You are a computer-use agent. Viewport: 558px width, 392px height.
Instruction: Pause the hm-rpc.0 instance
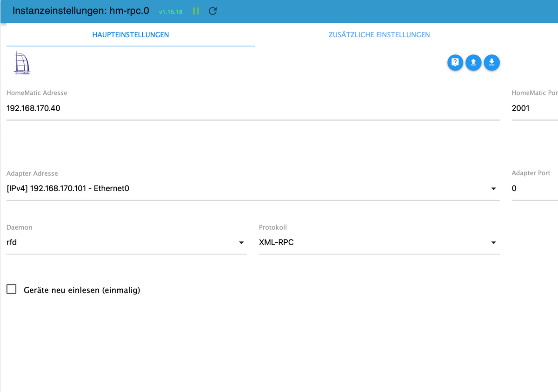[196, 11]
